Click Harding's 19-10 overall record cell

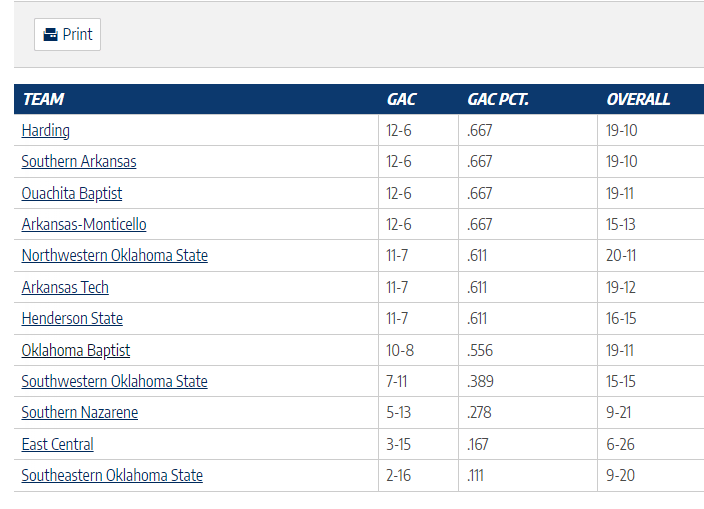pyautogui.click(x=622, y=130)
